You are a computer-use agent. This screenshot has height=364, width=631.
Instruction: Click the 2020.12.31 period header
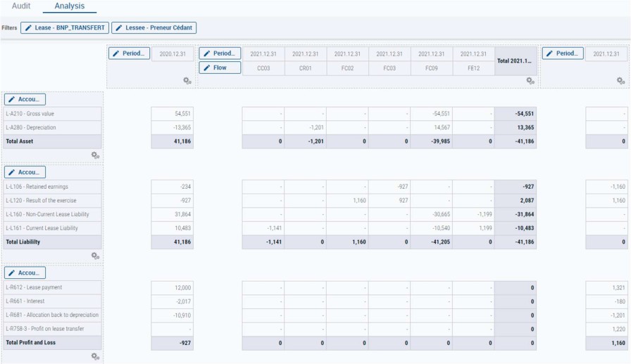[x=173, y=54]
